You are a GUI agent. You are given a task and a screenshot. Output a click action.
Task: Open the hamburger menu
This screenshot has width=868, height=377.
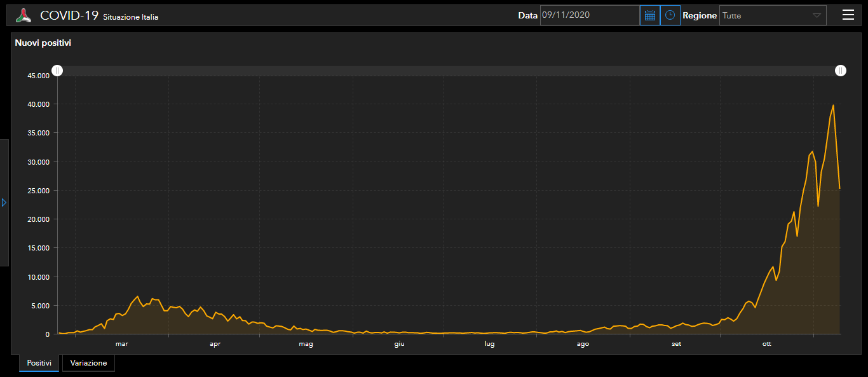[848, 15]
